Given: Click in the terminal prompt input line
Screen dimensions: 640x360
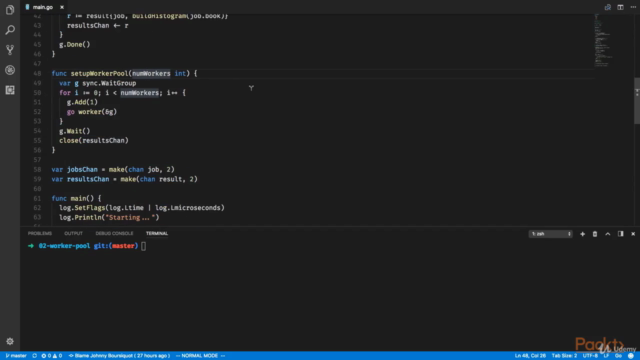Looking at the screenshot, I should 143,246.
